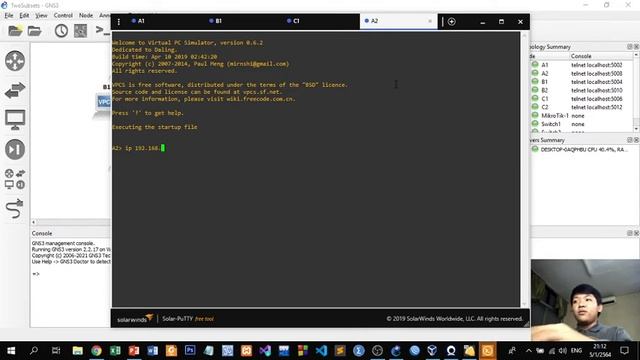Close the Topology Summary panel
The image size is (640, 360).
pyautogui.click(x=636, y=47)
